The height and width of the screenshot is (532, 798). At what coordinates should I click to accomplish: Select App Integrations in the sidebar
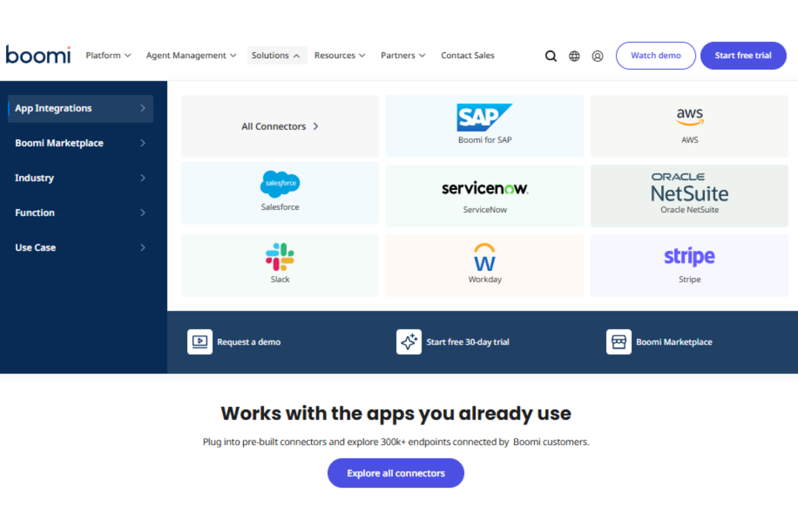(x=80, y=108)
